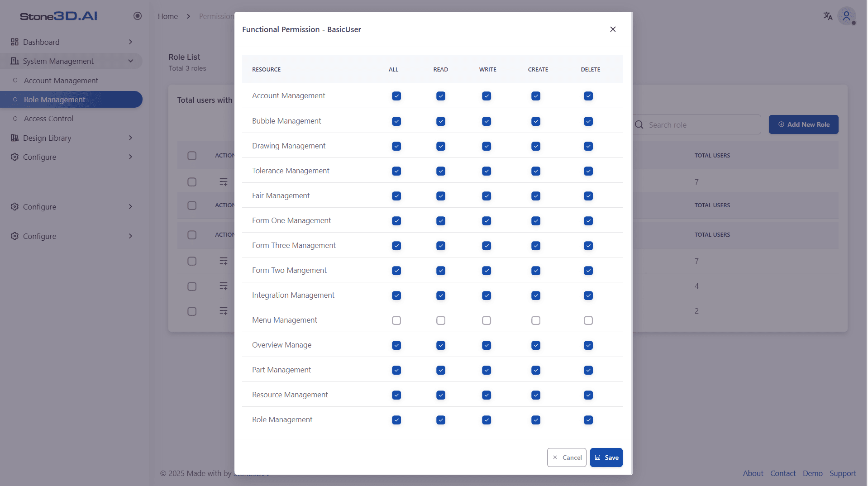Click the first Configure gear icon
Screen dimensions: 868x486
click(x=14, y=157)
